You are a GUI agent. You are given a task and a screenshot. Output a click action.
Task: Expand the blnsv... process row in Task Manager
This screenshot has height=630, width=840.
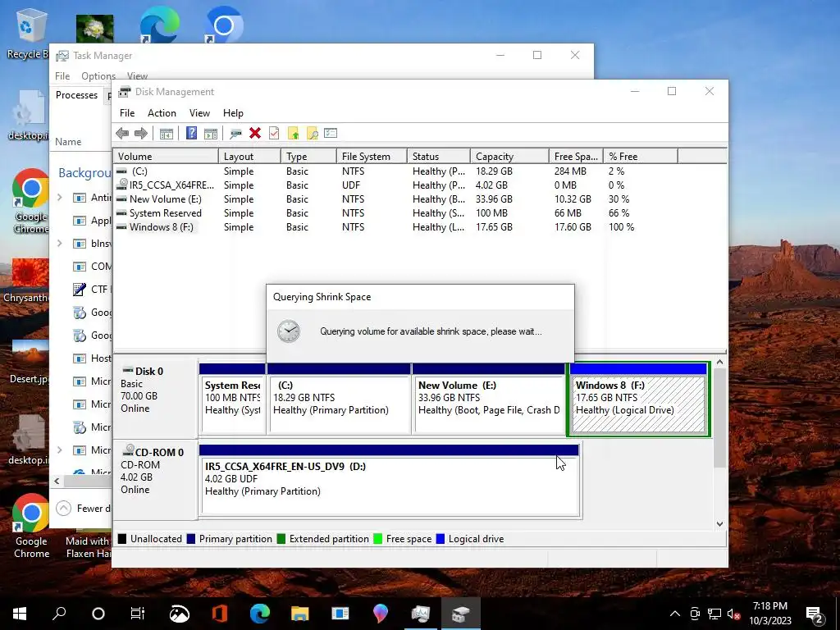point(59,244)
